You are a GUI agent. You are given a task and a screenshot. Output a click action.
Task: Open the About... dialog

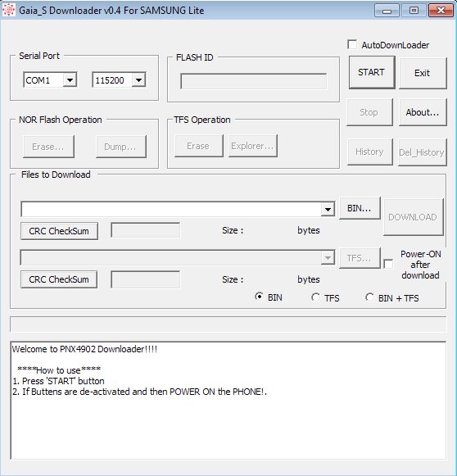[x=423, y=112]
